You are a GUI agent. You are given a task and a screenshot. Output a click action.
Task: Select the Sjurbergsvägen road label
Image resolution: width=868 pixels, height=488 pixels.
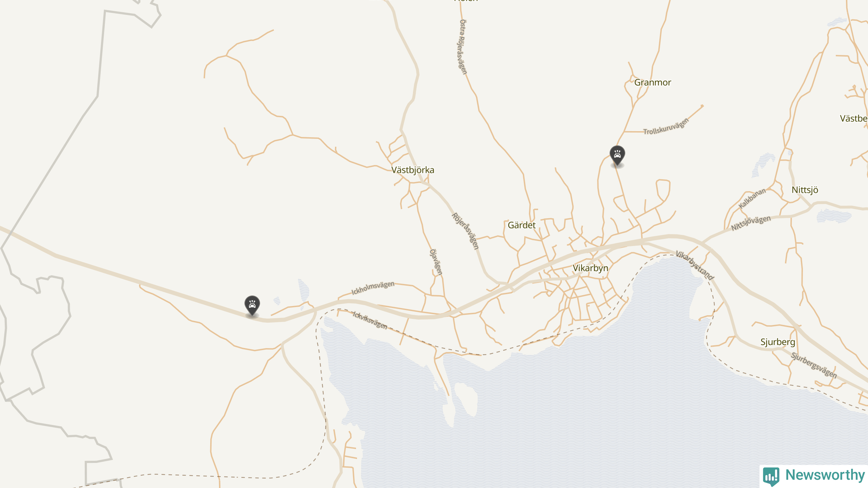[x=814, y=365]
